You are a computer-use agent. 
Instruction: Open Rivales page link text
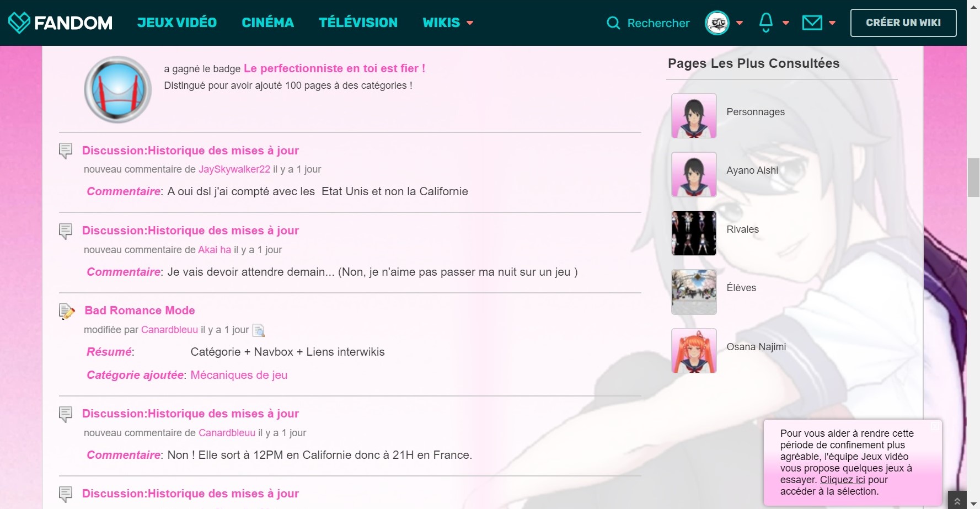point(742,229)
